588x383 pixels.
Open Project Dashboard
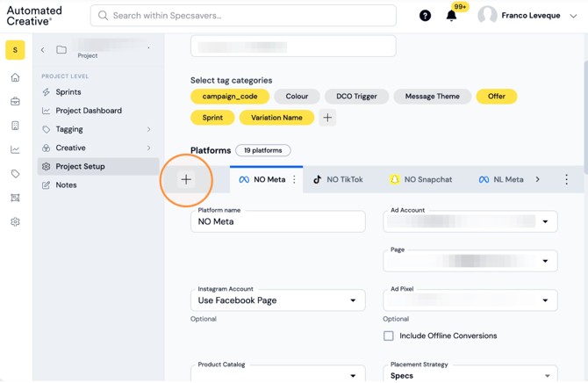(98, 111)
